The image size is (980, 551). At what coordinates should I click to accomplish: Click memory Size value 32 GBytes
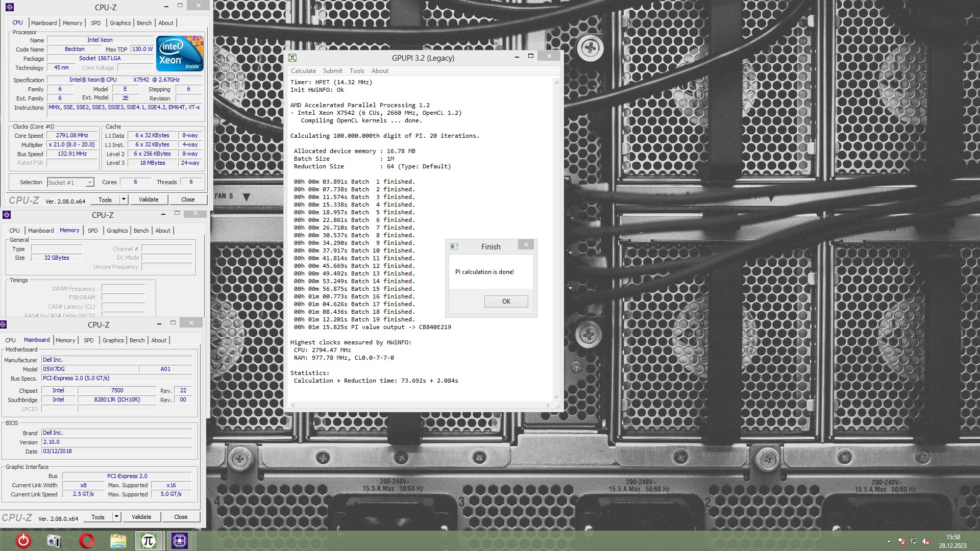click(57, 258)
